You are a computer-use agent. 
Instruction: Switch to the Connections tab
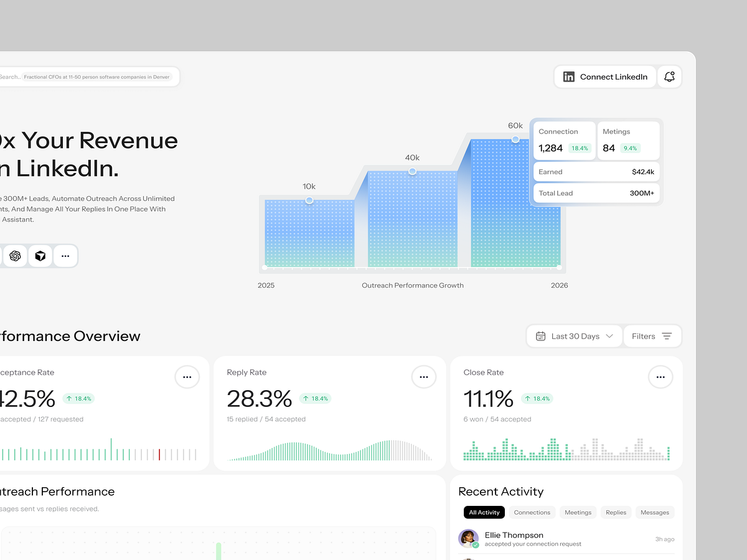tap(532, 512)
